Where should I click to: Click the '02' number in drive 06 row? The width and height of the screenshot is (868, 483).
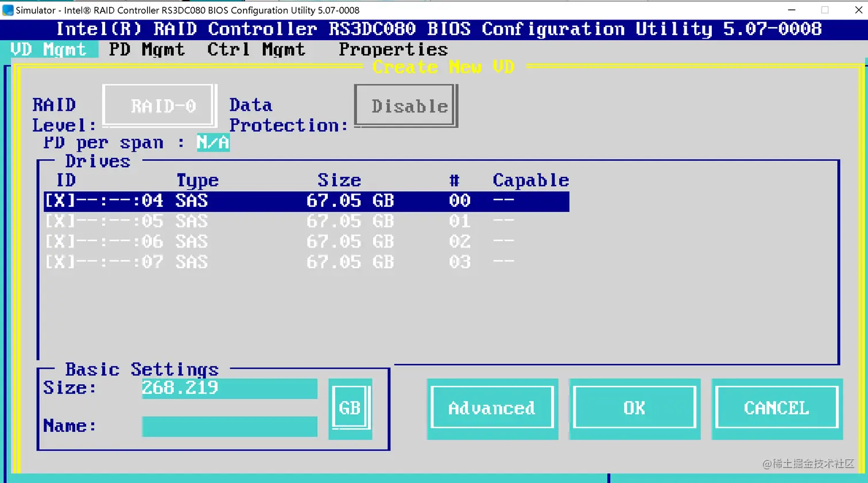(460, 242)
